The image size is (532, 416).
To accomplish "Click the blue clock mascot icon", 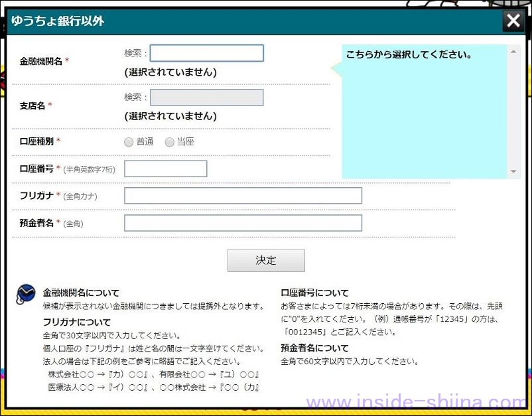I will click(25, 294).
